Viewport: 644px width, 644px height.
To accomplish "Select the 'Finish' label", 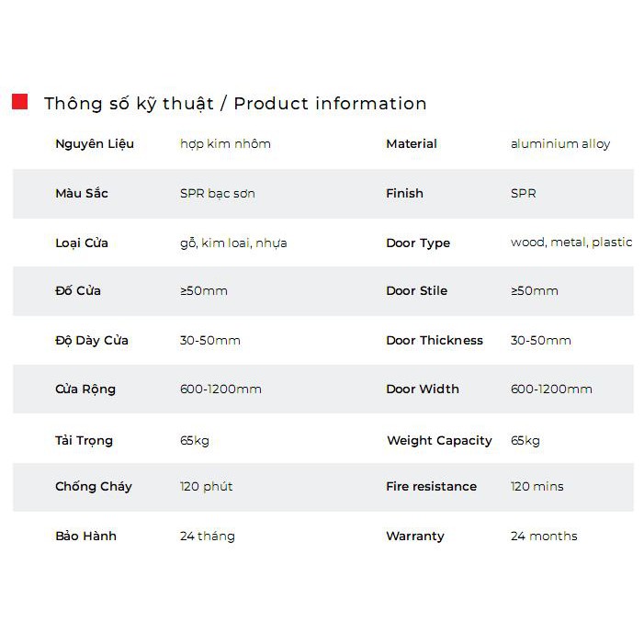I will 404,194.
